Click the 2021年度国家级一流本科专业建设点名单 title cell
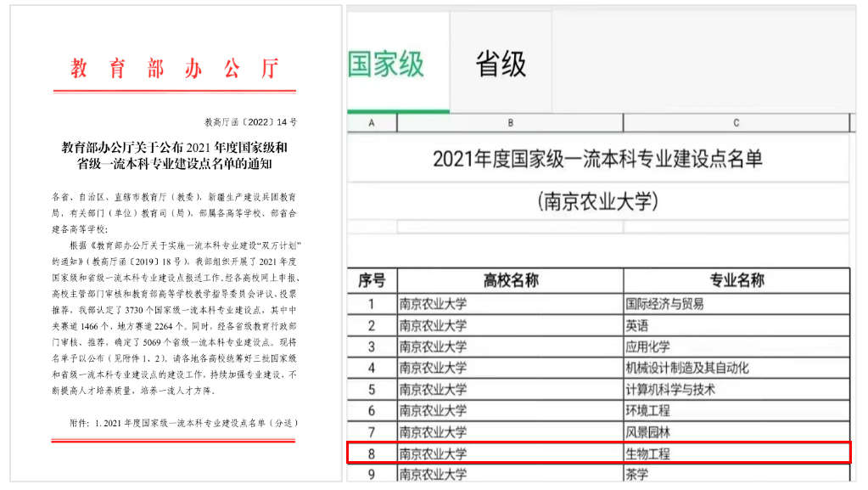868x490 pixels. [597, 159]
